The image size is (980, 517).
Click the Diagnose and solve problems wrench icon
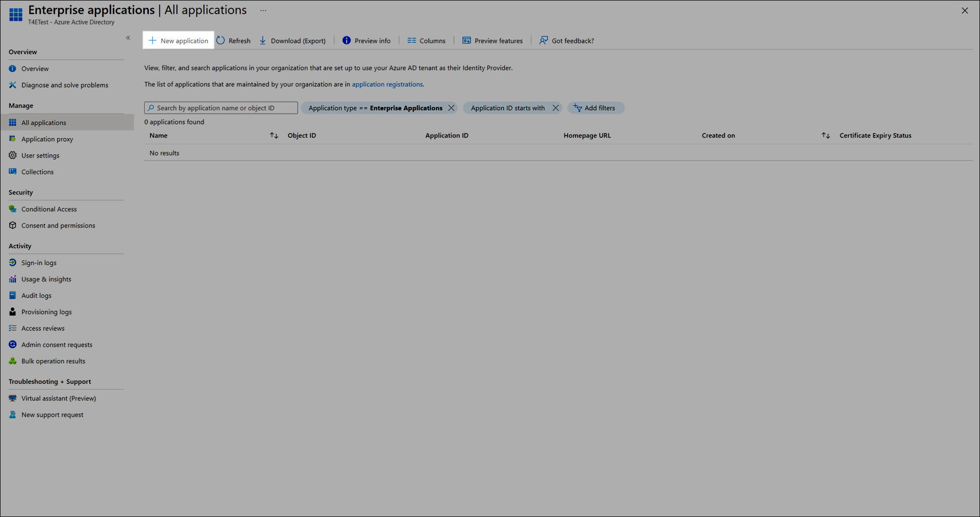(x=12, y=85)
